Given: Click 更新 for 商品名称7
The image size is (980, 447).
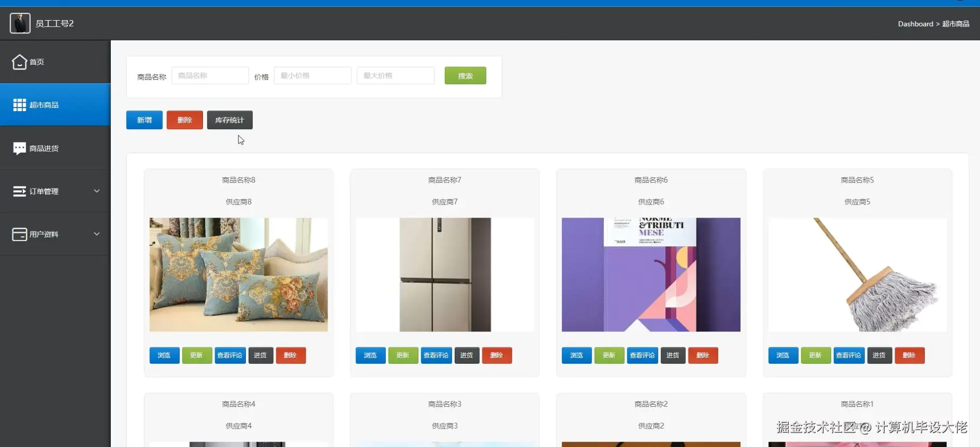Looking at the screenshot, I should click(x=403, y=355).
